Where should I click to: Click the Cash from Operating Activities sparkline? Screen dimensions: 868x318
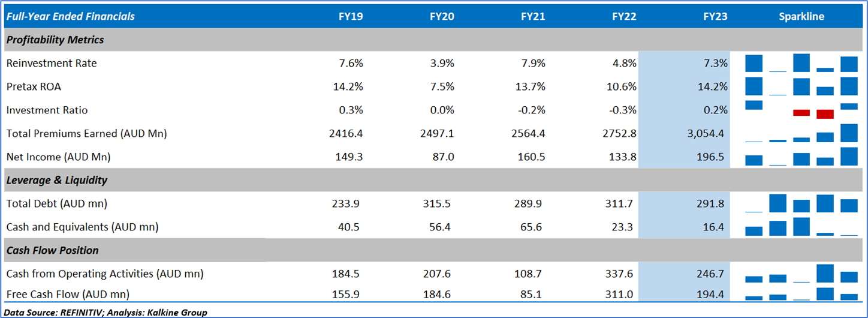801,274
